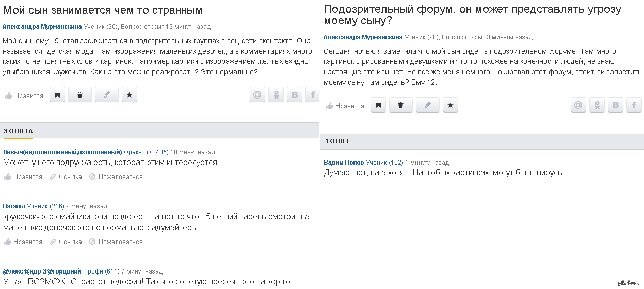Open Вадим Попов's user profile
This screenshot has height=289, width=644.
tap(344, 163)
